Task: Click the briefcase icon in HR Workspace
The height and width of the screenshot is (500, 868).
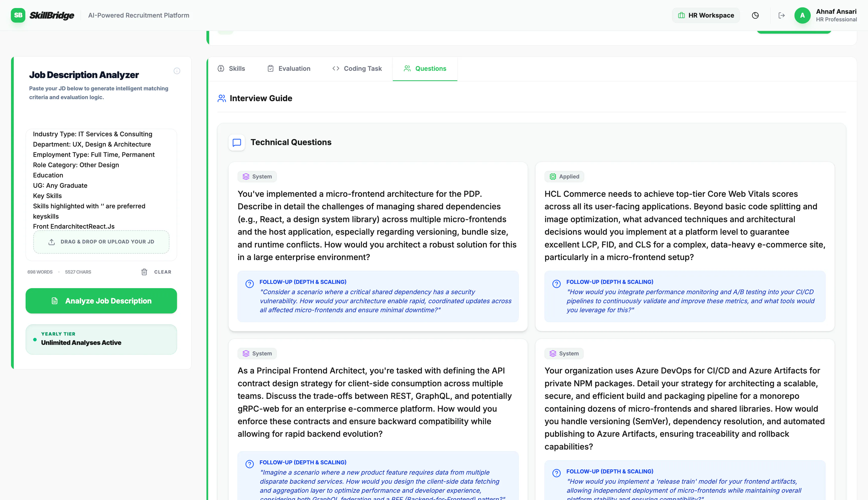Action: coord(681,16)
